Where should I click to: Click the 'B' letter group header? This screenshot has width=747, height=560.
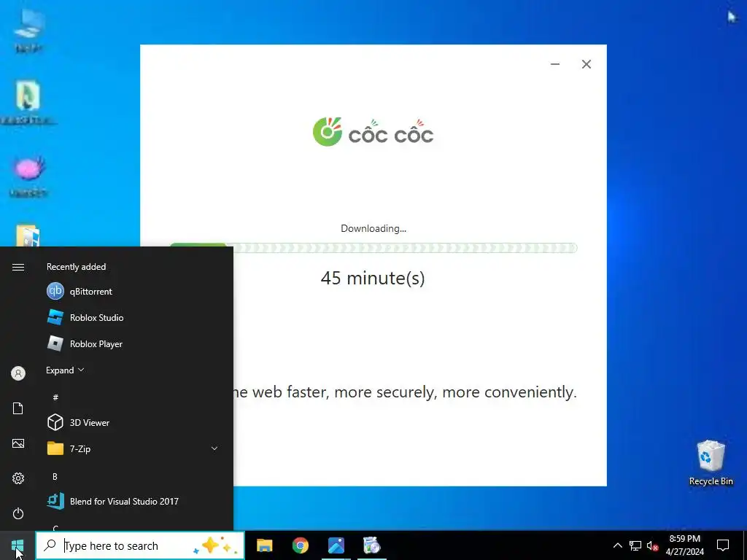55,476
